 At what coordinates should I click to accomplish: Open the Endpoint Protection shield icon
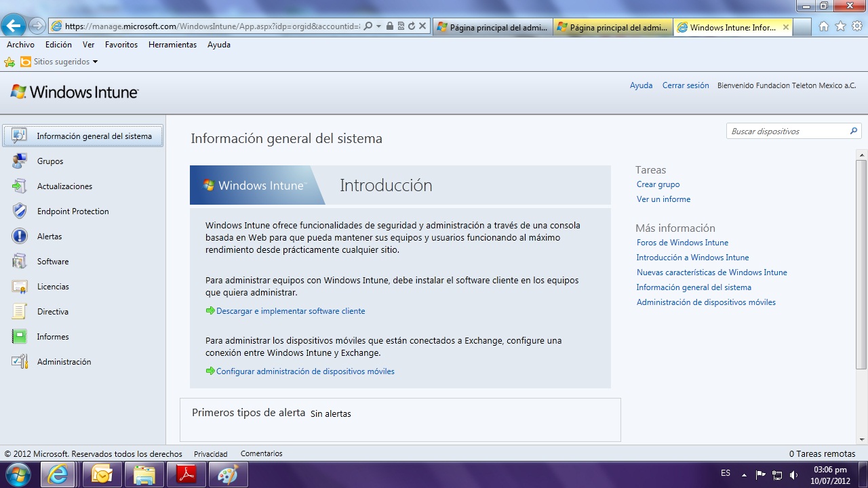tap(20, 211)
